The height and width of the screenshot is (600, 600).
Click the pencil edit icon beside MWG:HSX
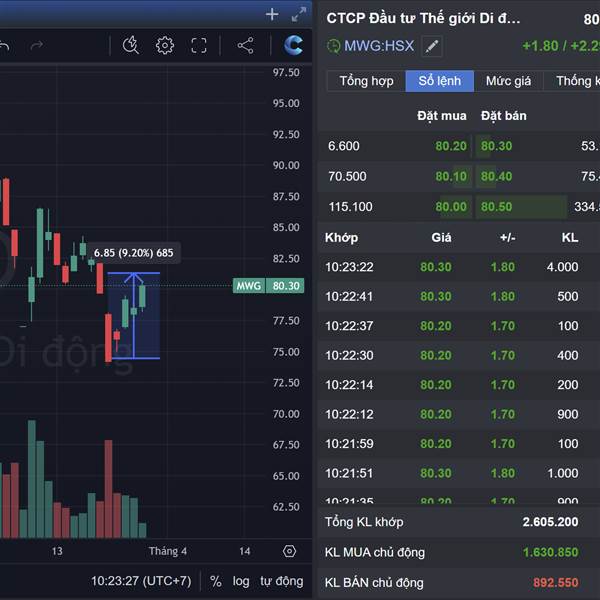pos(431,46)
